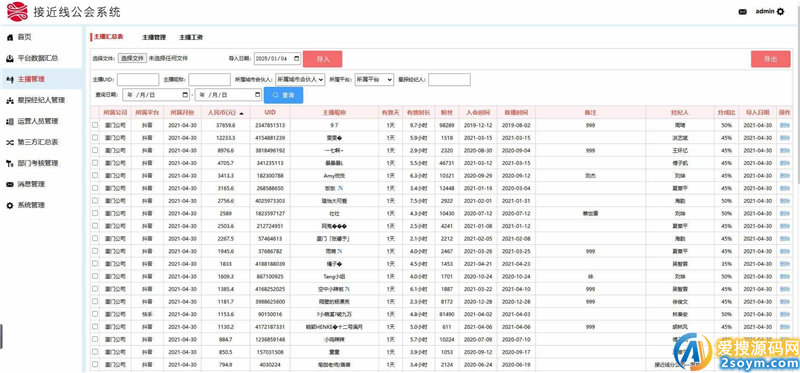800x373 pixels.
Task: Click the 37659.6 amount cell
Action: [225, 125]
